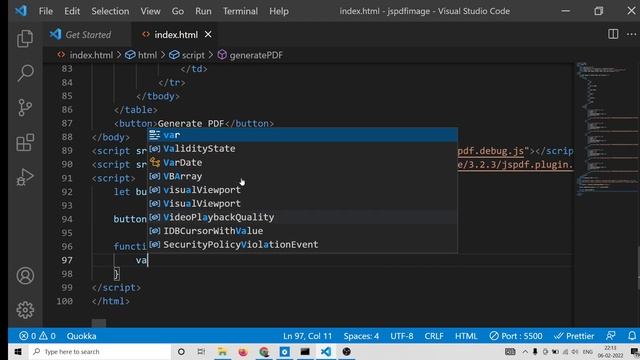Screen dimensions: 640x360
Task: Show hidden system tray icons
Action: pos(525,351)
